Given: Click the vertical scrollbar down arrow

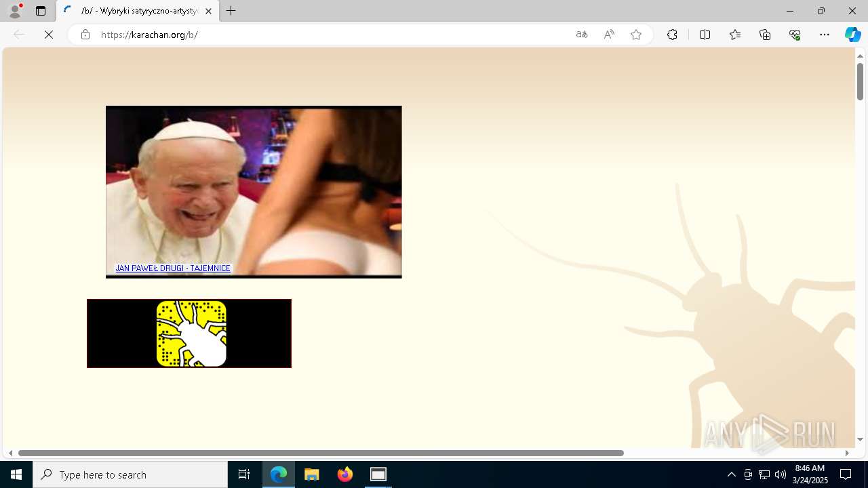Looking at the screenshot, I should pos(860,439).
